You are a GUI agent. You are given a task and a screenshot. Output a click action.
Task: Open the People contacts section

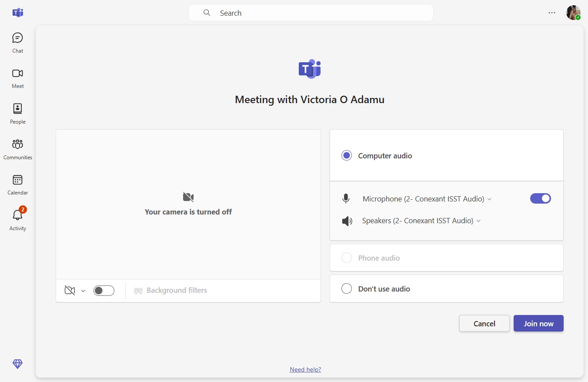pyautogui.click(x=18, y=114)
